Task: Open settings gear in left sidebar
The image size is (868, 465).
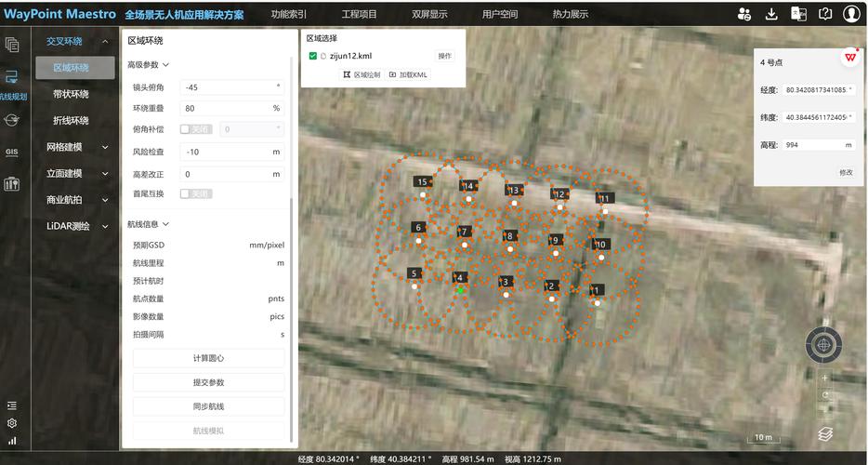Action: tap(12, 423)
